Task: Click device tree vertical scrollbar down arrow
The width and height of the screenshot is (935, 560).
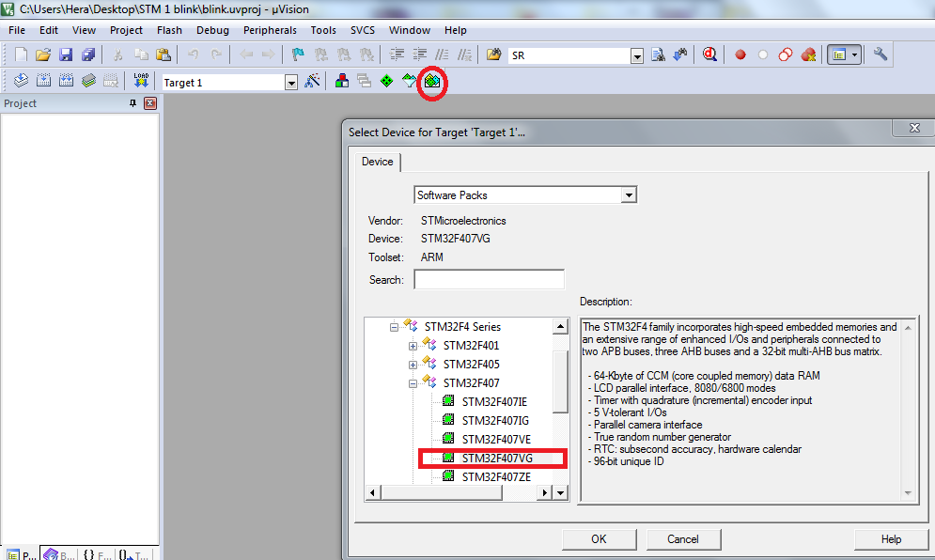Action: coord(560,492)
